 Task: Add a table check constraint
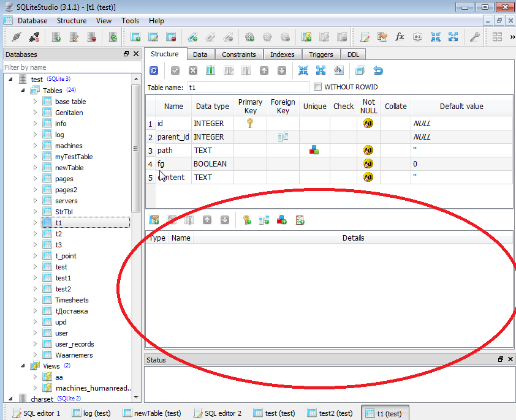(300, 220)
